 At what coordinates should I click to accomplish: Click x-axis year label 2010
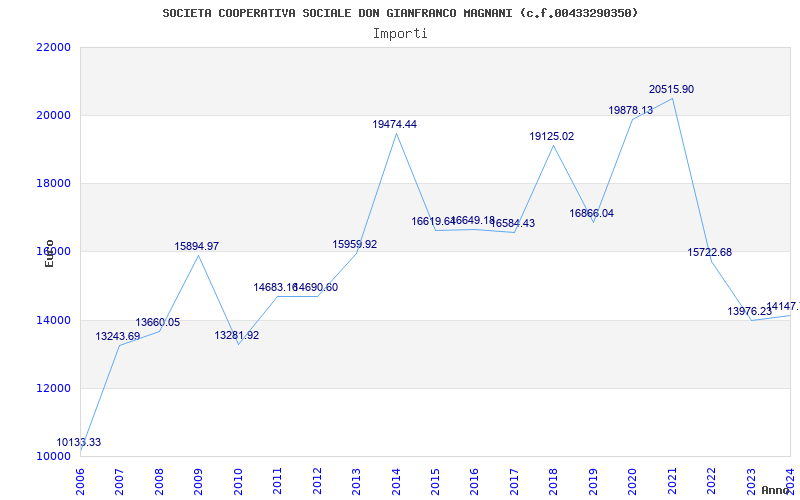click(238, 482)
